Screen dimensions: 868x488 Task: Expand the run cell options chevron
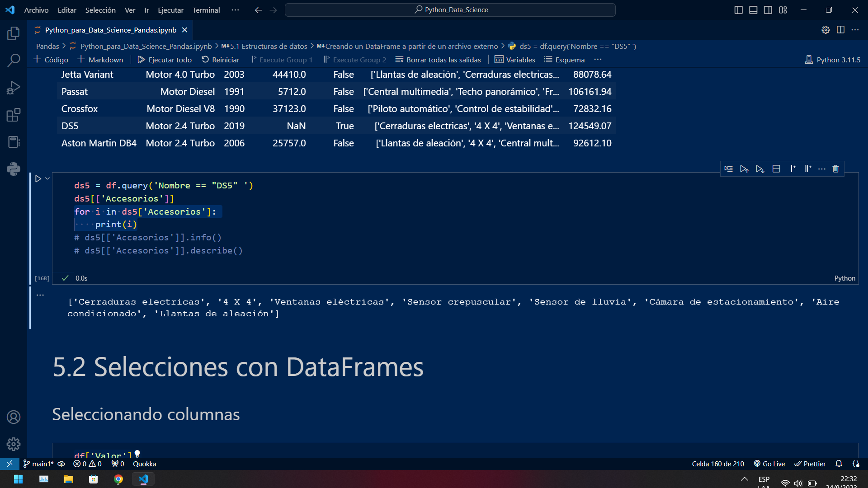click(47, 178)
